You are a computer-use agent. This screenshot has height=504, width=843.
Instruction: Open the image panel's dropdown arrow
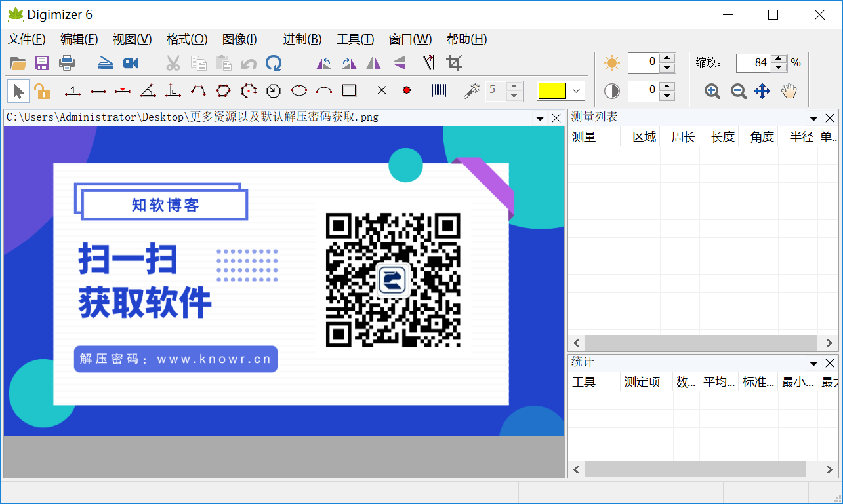coord(540,118)
